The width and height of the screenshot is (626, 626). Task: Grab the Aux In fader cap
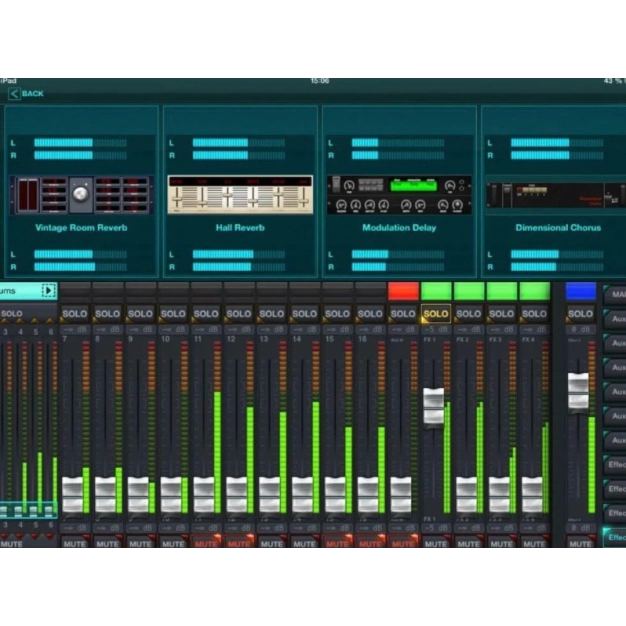point(401,495)
